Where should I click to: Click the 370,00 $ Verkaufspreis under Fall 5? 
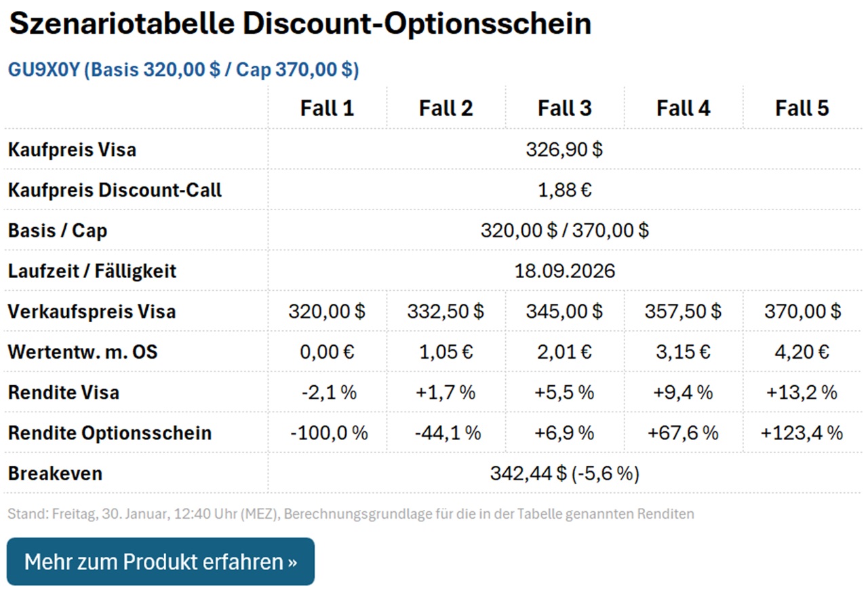point(802,311)
